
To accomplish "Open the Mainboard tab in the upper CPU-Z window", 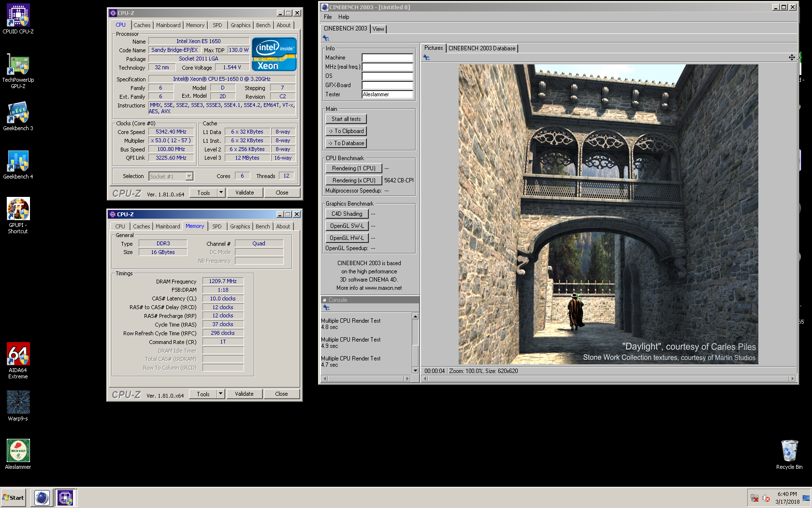I will pos(168,25).
